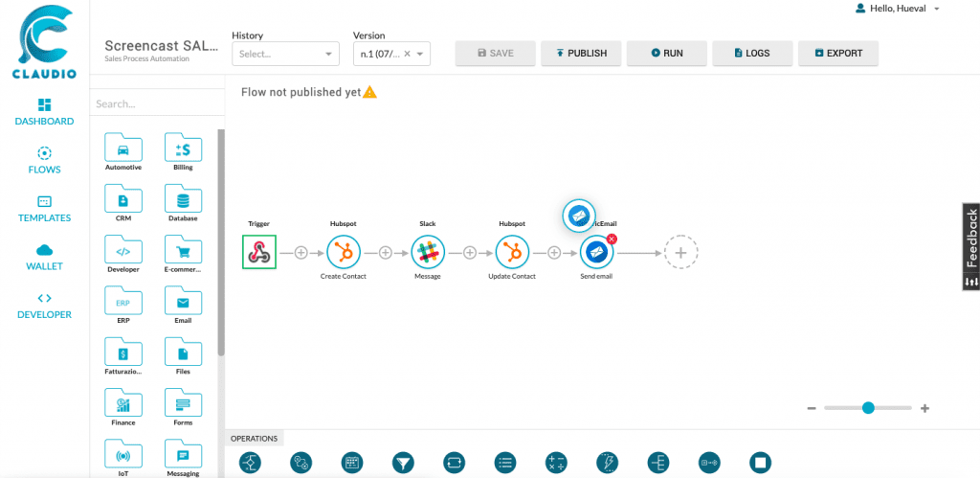Open the LOGS button
The image size is (980, 478).
point(752,54)
